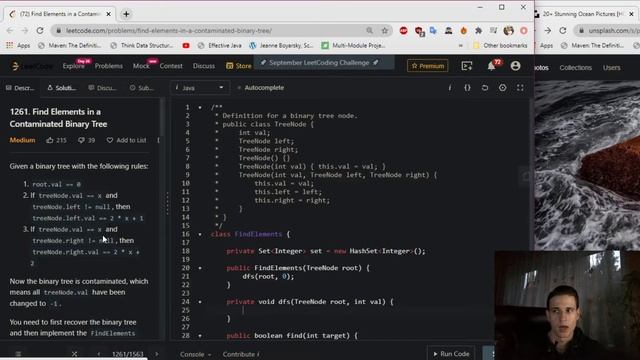Click the Run Code button

pos(451,353)
